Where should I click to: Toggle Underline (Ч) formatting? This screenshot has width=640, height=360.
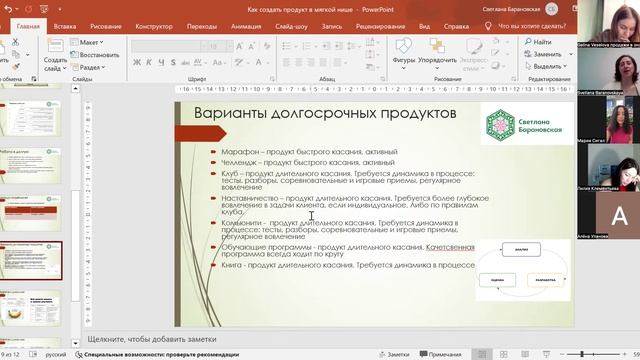tap(161, 62)
